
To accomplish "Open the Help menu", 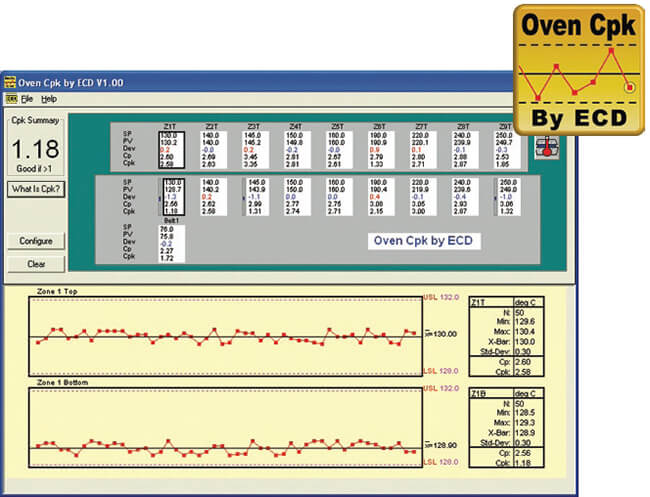I will point(49,99).
